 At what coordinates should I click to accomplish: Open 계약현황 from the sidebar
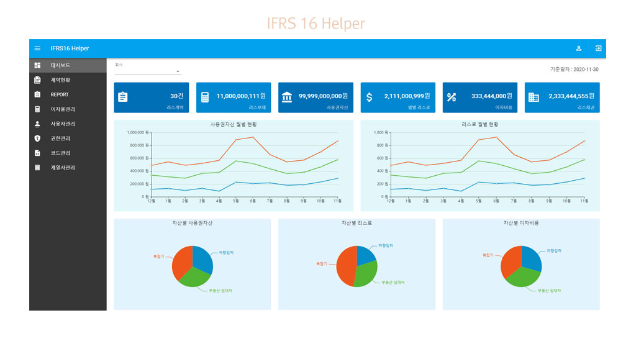(x=60, y=80)
